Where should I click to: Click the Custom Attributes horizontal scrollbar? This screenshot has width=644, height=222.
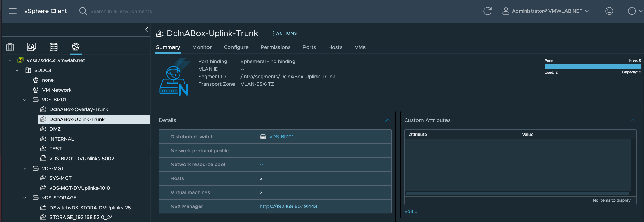517,194
